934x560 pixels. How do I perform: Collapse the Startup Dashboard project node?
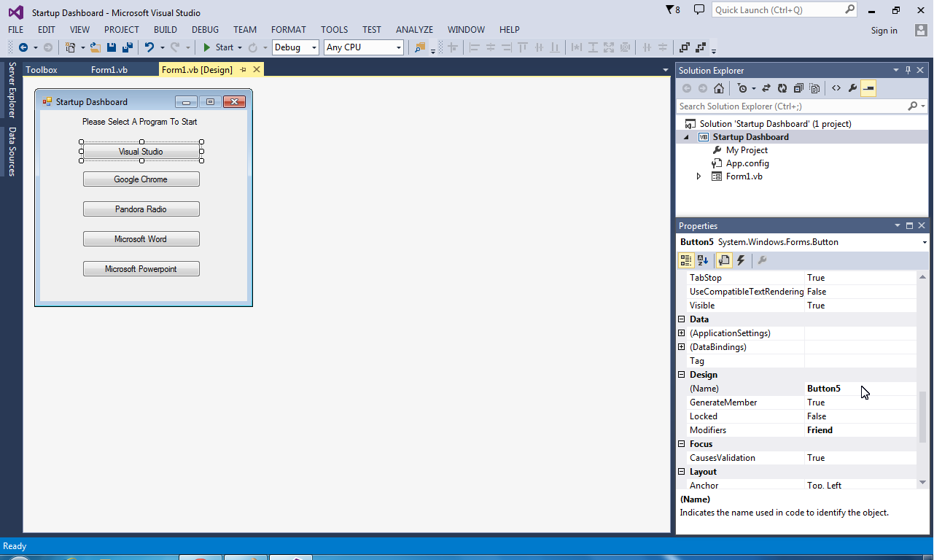point(685,137)
